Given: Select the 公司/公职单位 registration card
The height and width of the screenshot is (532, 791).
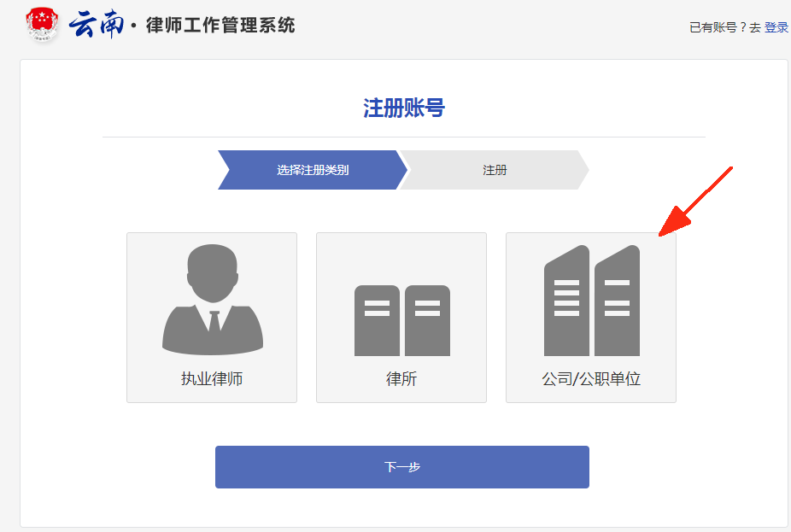Looking at the screenshot, I should [590, 317].
